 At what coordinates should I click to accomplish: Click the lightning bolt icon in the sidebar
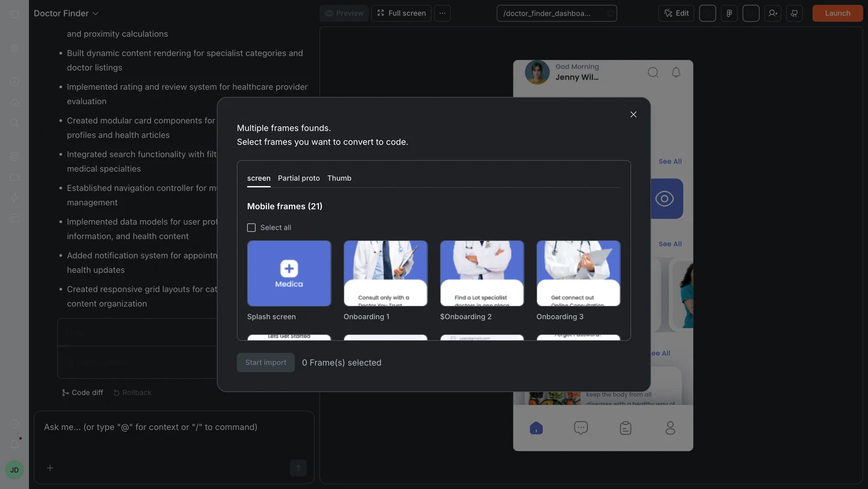coord(14,197)
